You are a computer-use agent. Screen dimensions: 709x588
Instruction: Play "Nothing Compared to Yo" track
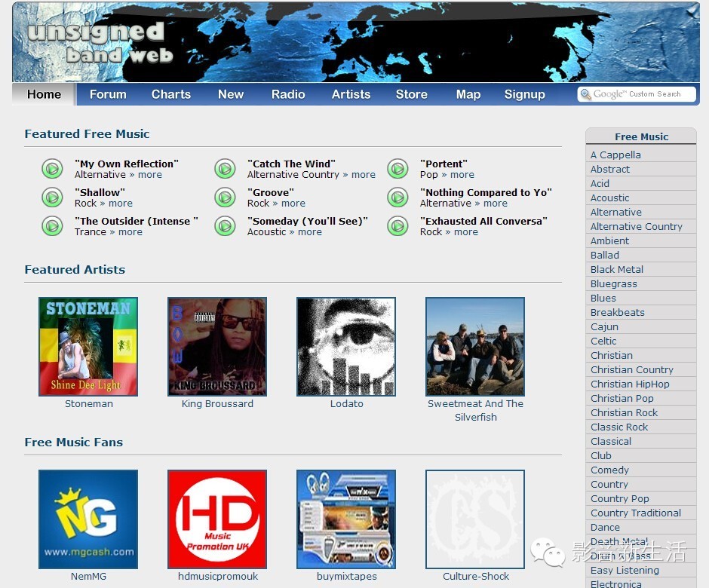coord(397,198)
